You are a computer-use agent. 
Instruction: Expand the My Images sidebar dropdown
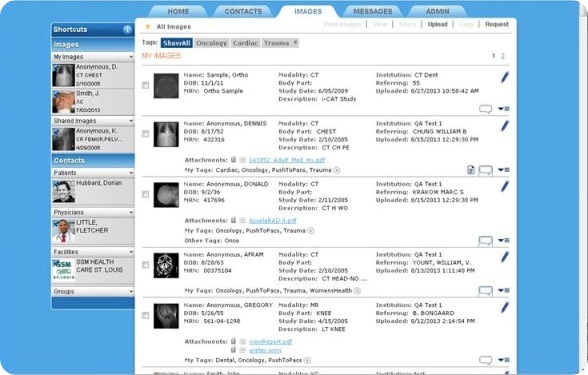(131, 57)
